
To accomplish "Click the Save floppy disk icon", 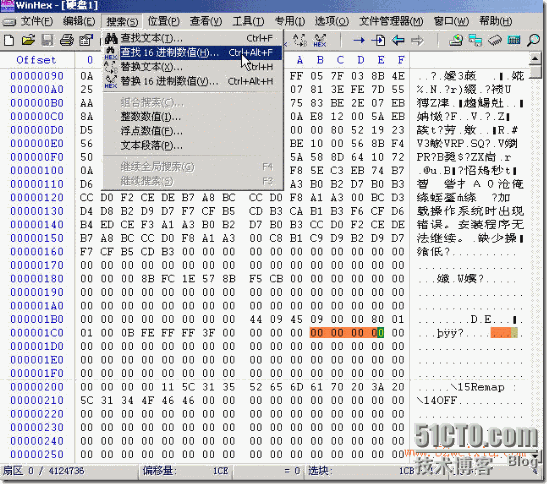I will 47,40.
